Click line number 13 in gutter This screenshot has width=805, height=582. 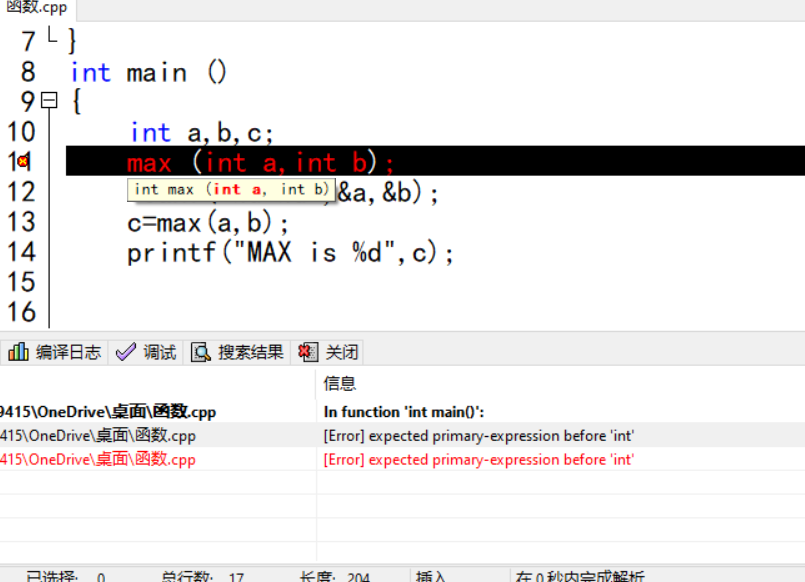(x=22, y=222)
